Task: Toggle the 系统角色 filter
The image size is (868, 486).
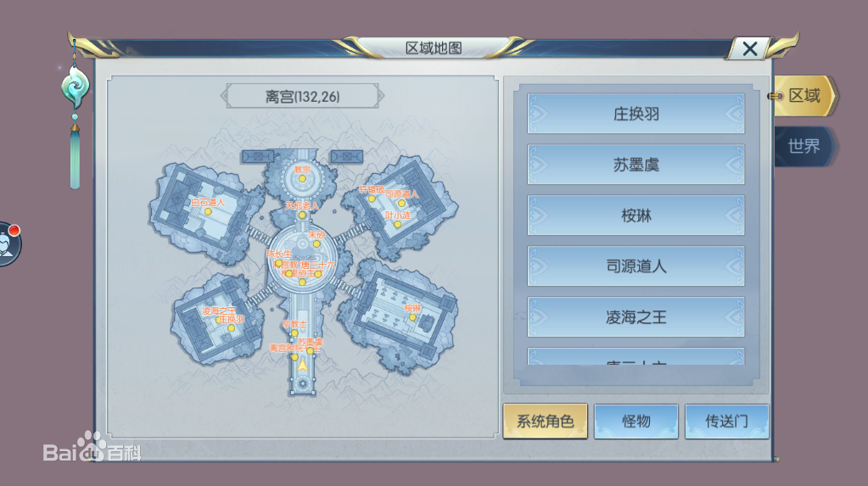Action: click(x=546, y=422)
